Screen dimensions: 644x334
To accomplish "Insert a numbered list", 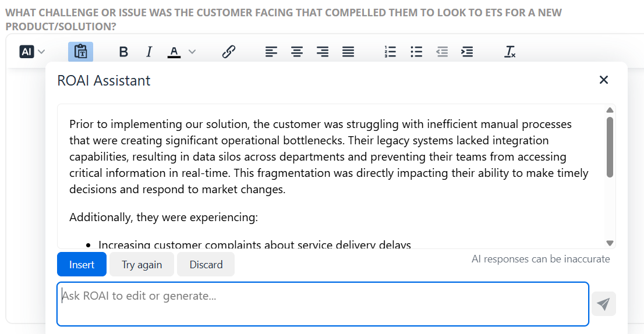I will coord(390,52).
